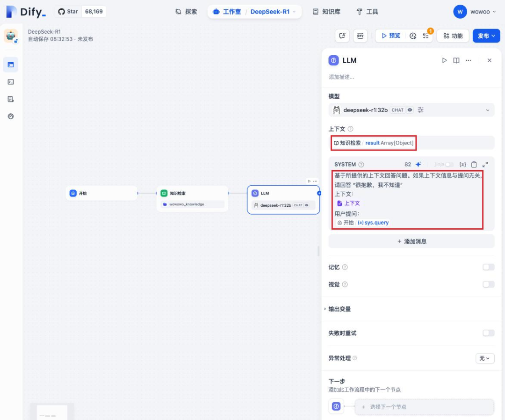Enable the 视觉 vision toggle
This screenshot has height=420, width=505.
point(488,284)
